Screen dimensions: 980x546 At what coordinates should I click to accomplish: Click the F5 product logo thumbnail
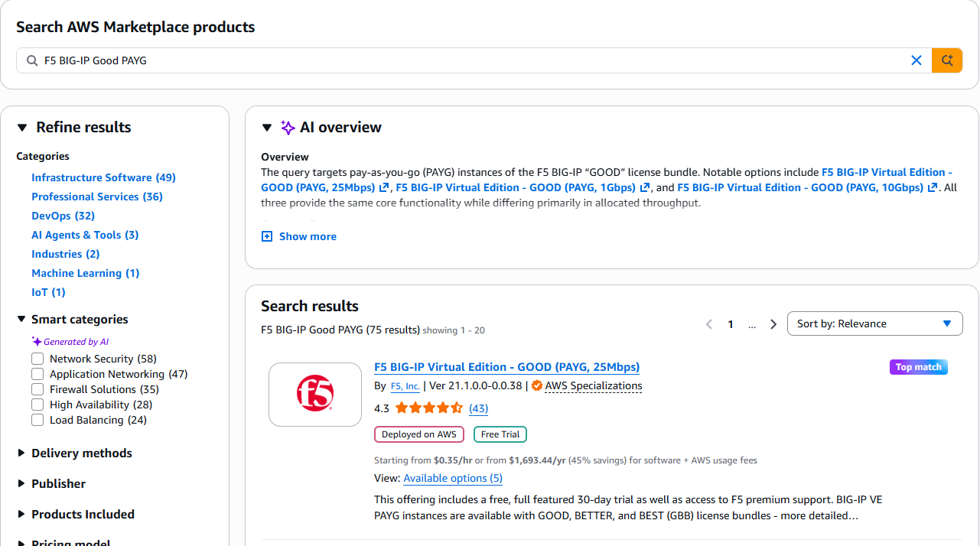315,395
